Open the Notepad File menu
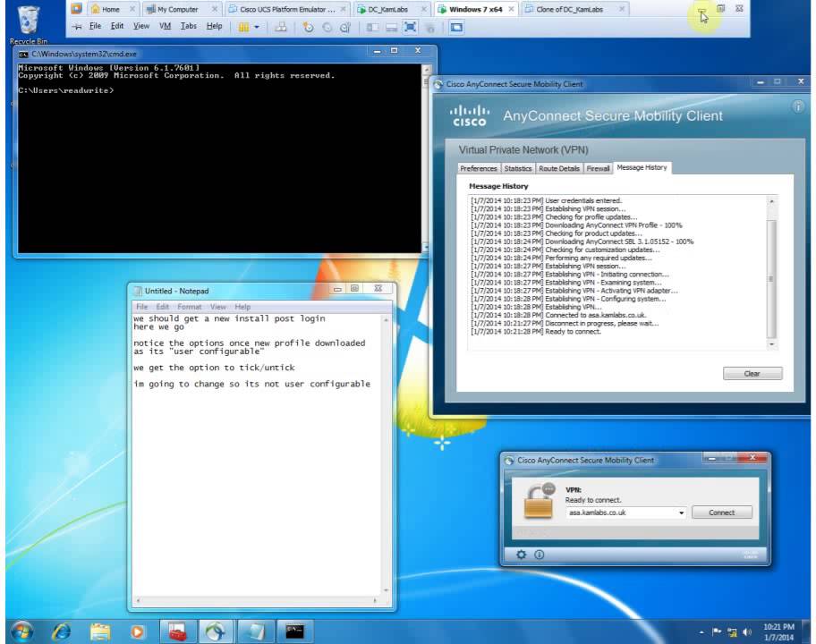The height and width of the screenshot is (644, 816). [x=141, y=307]
